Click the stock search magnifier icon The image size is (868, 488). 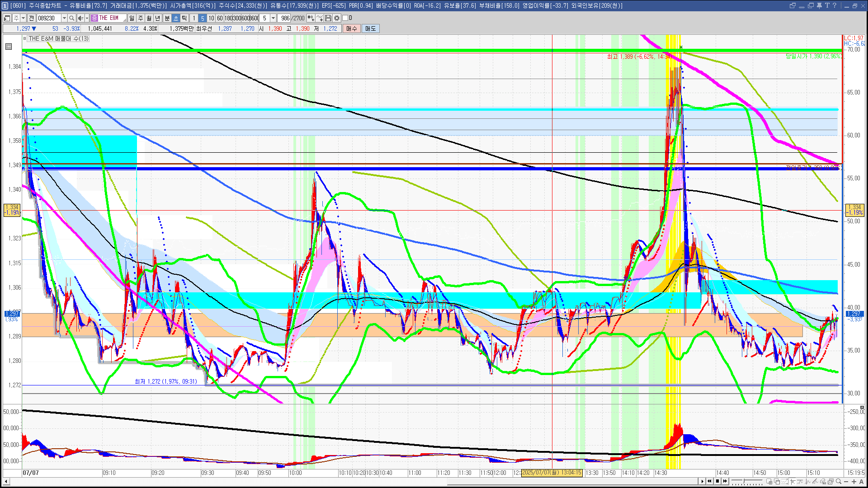point(71,18)
